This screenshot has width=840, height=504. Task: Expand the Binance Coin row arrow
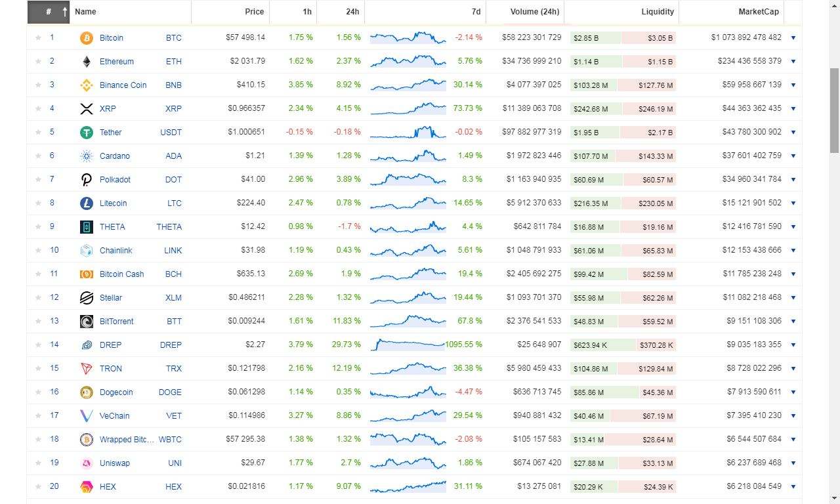click(793, 85)
